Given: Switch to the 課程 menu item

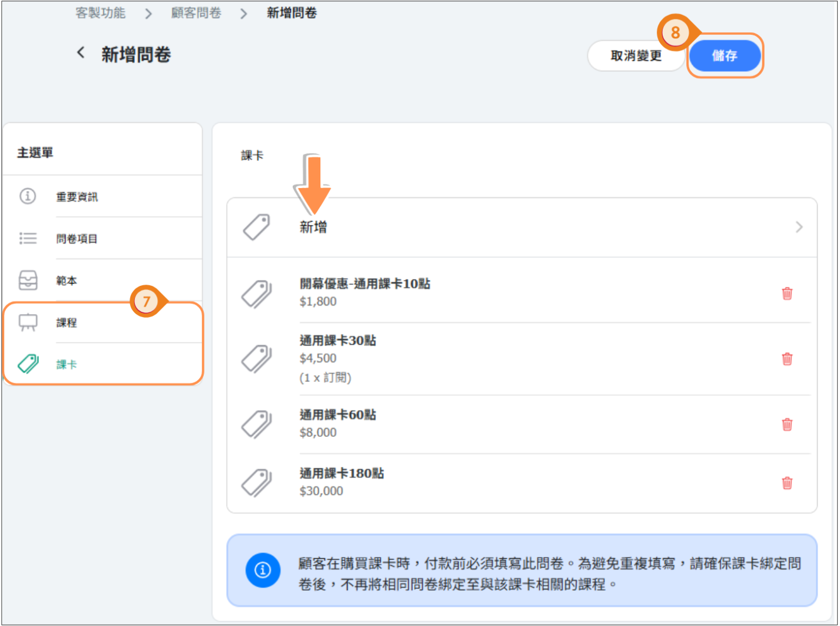Looking at the screenshot, I should 67,323.
